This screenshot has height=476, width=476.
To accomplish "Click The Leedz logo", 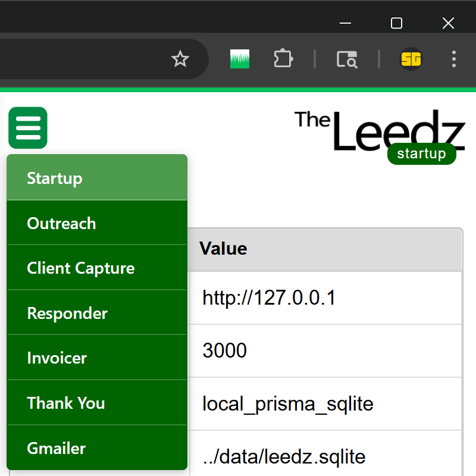I will point(380,130).
